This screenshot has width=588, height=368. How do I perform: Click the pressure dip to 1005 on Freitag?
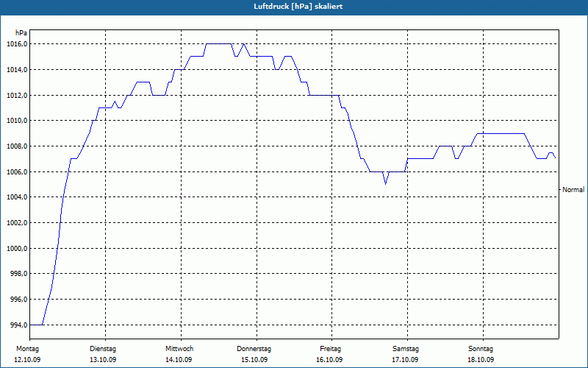385,183
